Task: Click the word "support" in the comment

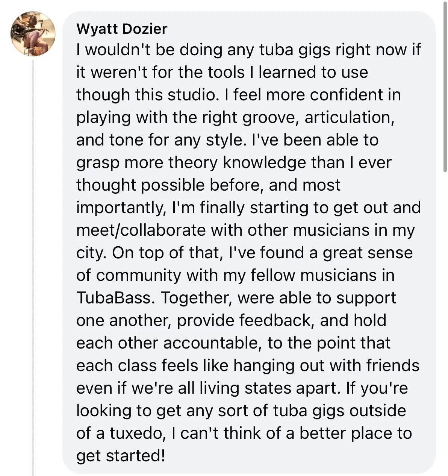Action: (366, 298)
